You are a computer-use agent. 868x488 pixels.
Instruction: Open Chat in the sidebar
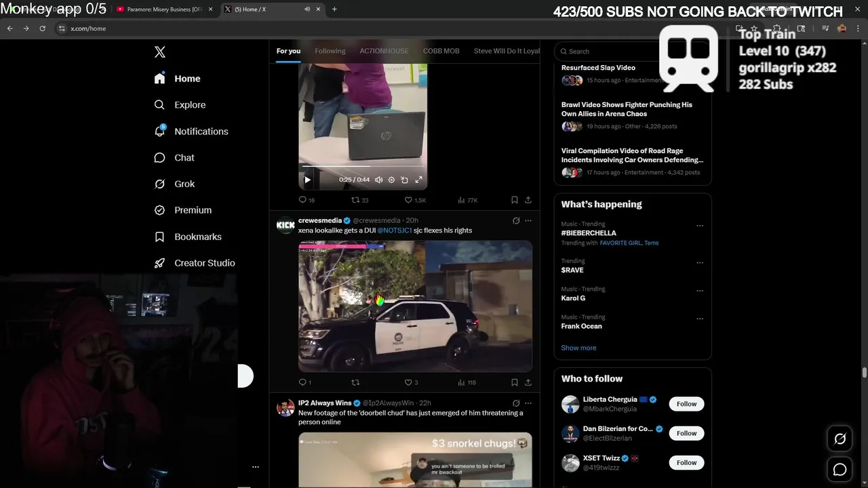click(174, 158)
